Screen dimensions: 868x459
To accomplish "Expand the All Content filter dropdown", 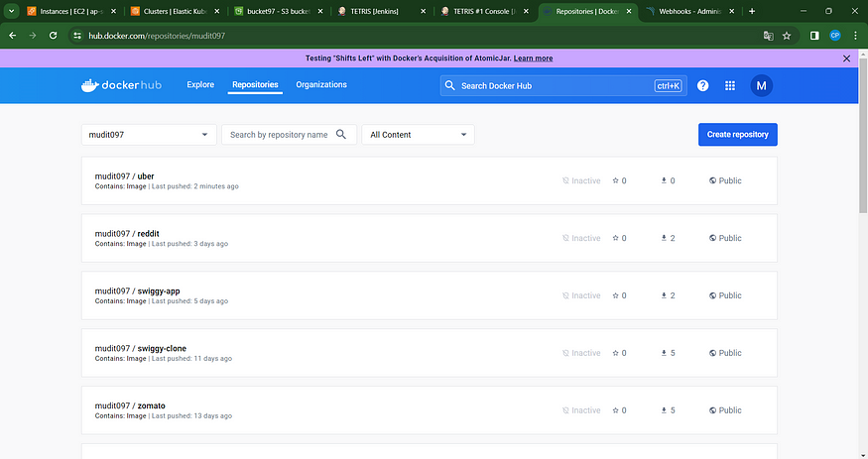I will pos(418,135).
